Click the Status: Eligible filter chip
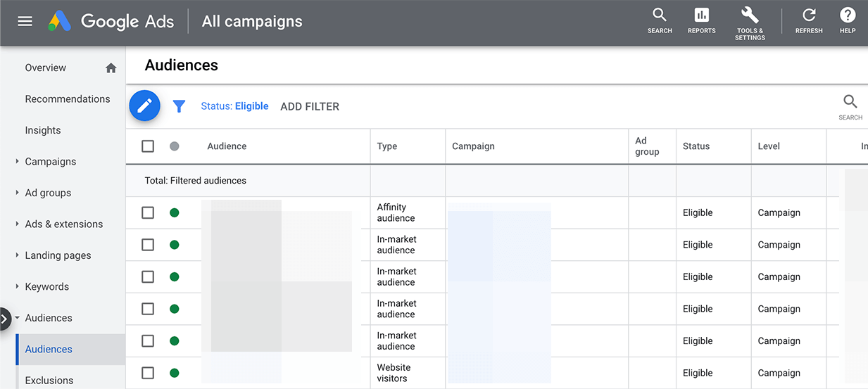This screenshot has width=868, height=389. tap(234, 106)
